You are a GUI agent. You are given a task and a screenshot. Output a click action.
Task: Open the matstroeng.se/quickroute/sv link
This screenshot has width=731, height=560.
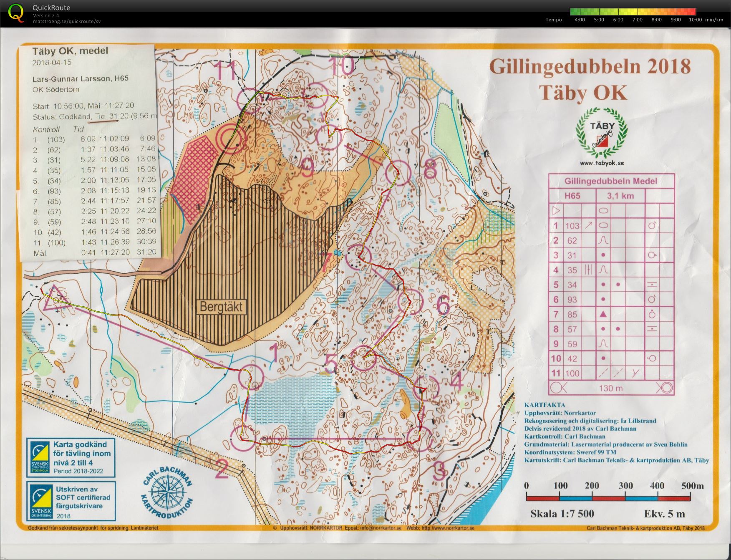(x=67, y=22)
